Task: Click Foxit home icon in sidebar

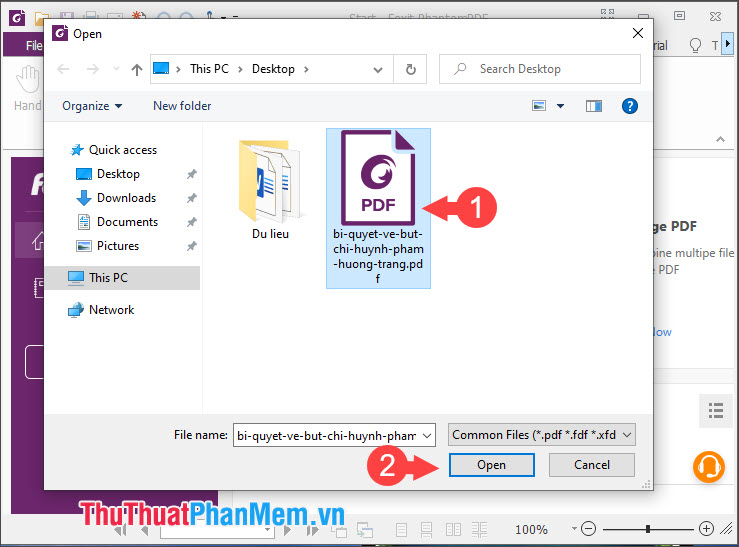Action: tap(38, 240)
